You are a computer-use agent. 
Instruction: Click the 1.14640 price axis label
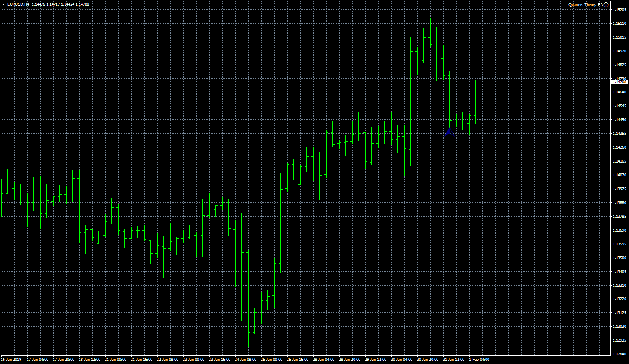click(619, 92)
